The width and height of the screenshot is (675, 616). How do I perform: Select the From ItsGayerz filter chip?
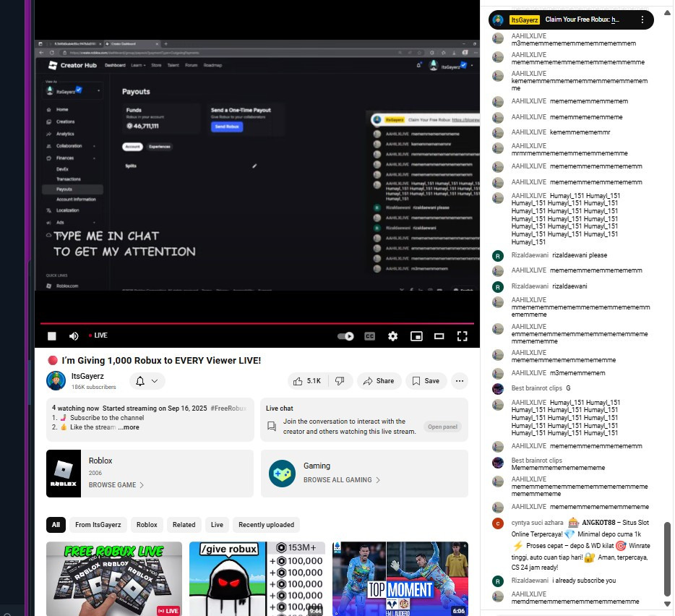click(98, 525)
